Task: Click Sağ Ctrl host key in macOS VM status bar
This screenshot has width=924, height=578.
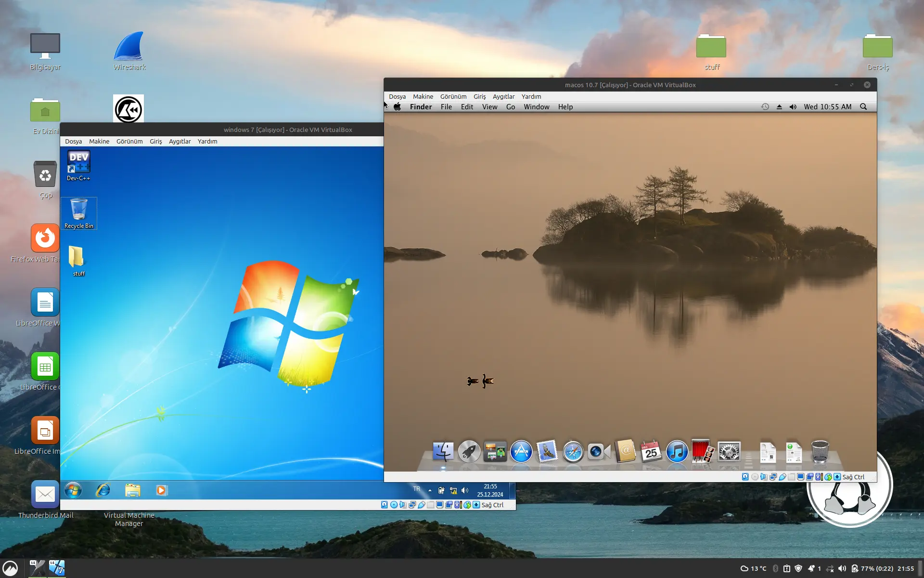Action: pyautogui.click(x=853, y=477)
